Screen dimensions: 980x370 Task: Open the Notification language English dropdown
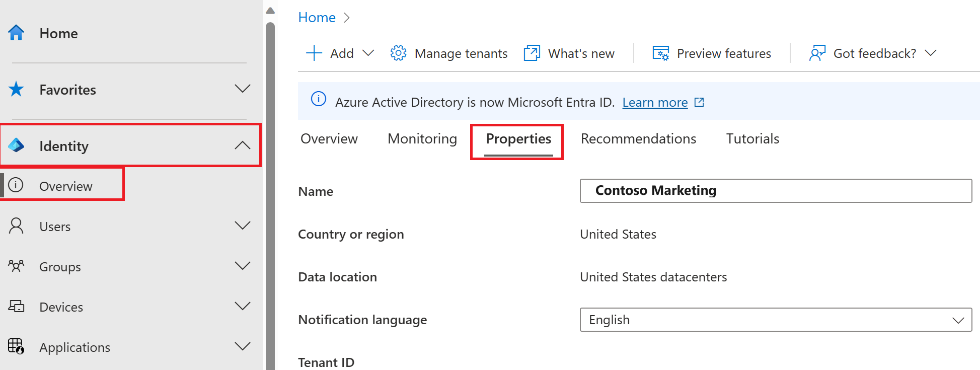coord(776,320)
